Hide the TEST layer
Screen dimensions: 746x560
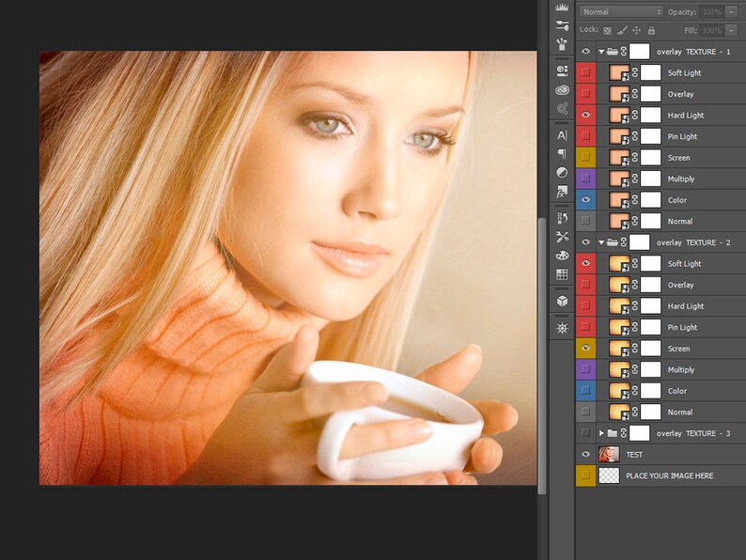[x=585, y=455]
